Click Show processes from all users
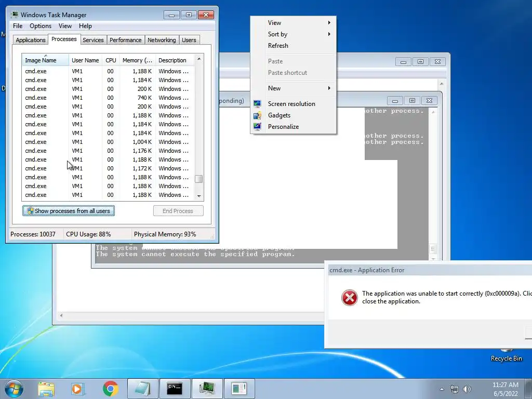 [x=69, y=211]
